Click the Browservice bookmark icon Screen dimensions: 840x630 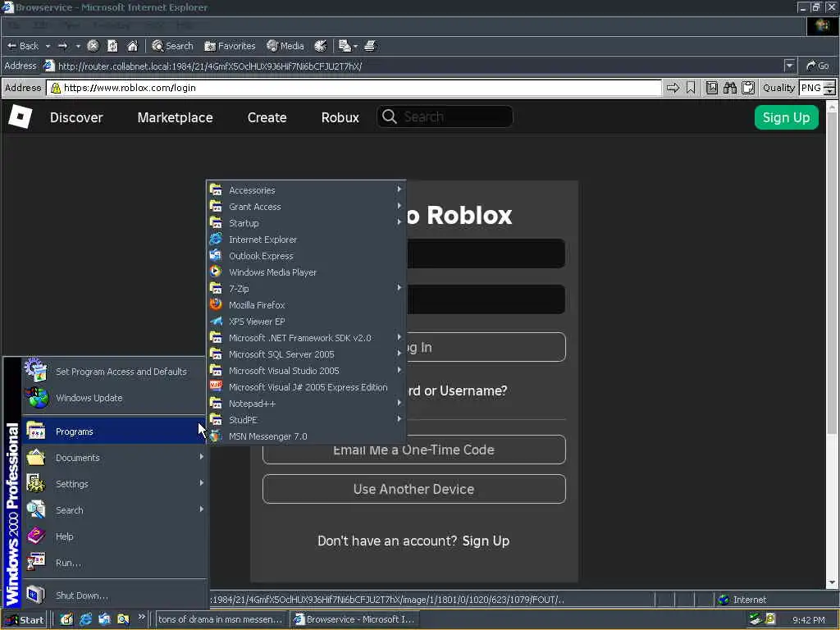click(x=691, y=88)
